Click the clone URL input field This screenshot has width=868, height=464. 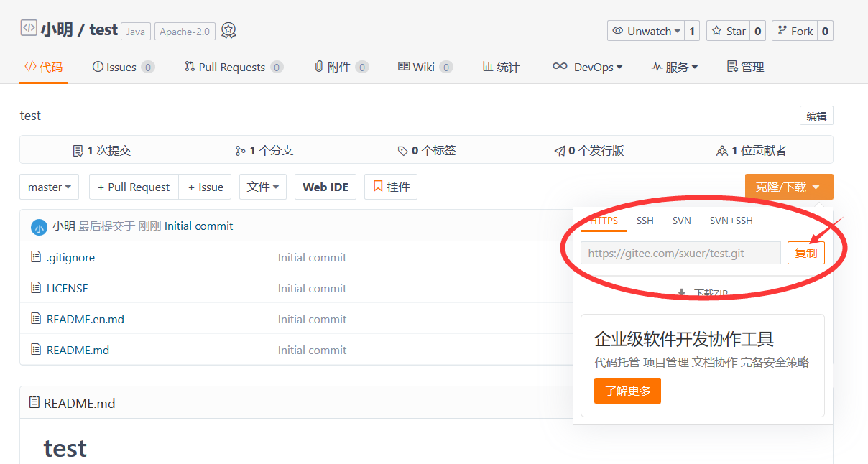[x=680, y=253]
